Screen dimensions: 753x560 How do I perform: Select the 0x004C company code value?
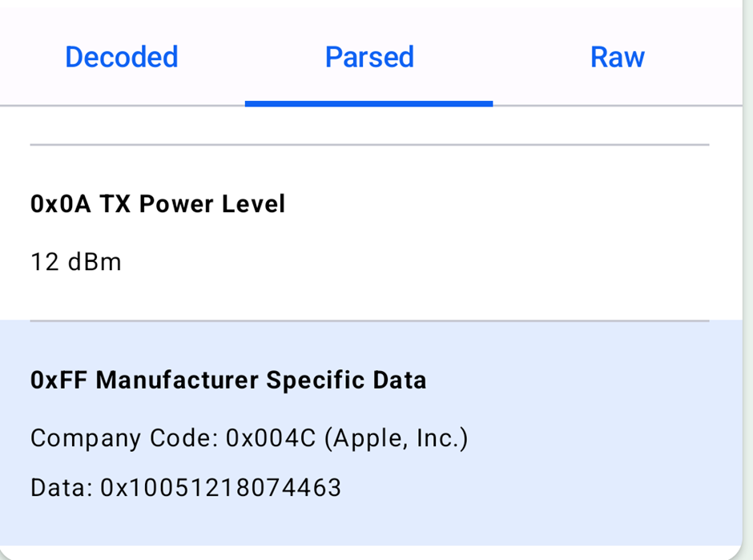[x=271, y=438]
